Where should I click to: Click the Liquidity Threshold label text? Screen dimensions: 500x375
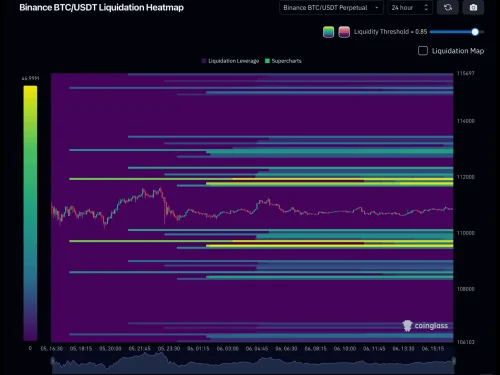(x=390, y=32)
